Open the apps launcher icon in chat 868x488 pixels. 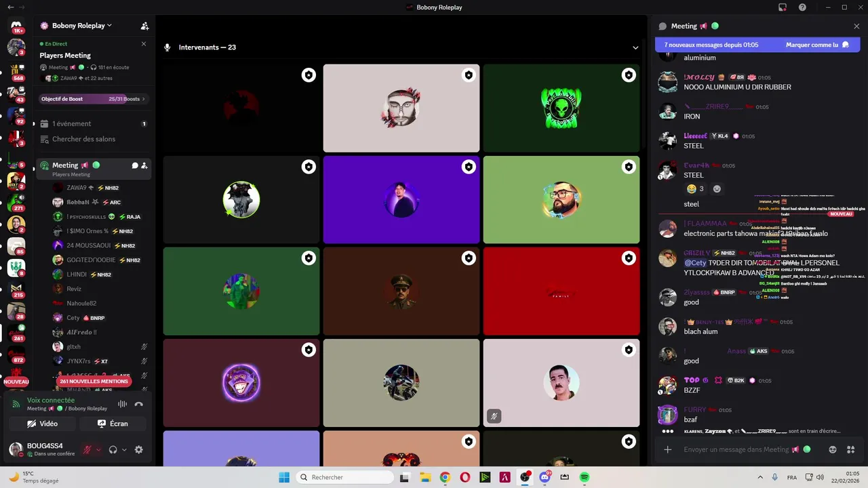pyautogui.click(x=852, y=449)
